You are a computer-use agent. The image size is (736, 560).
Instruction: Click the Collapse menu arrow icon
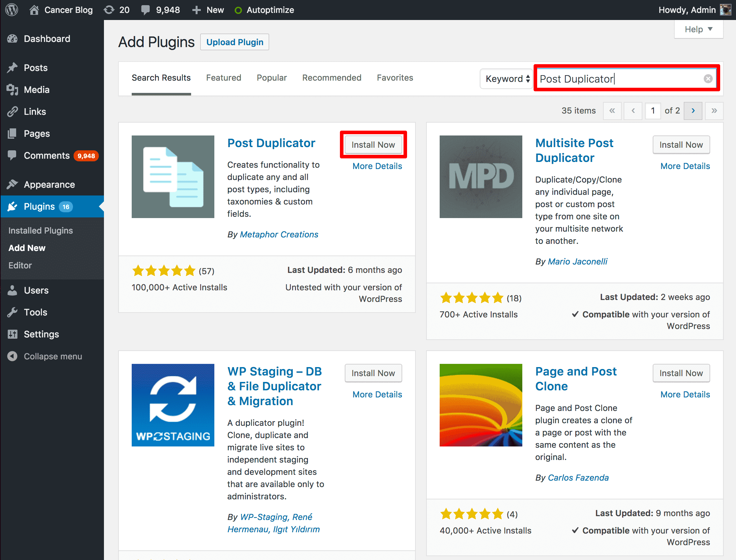coord(12,356)
